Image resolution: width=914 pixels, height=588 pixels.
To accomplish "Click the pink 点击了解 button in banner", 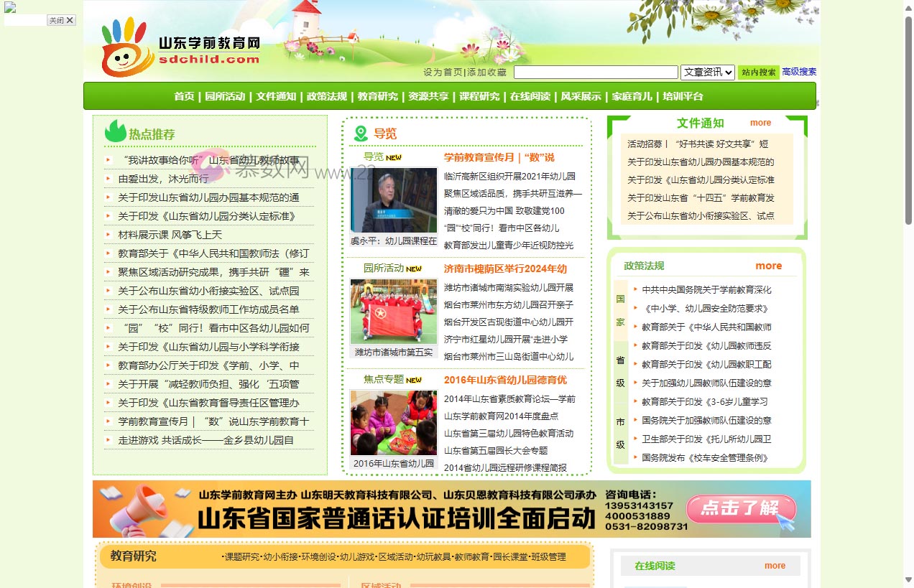I will [x=741, y=509].
